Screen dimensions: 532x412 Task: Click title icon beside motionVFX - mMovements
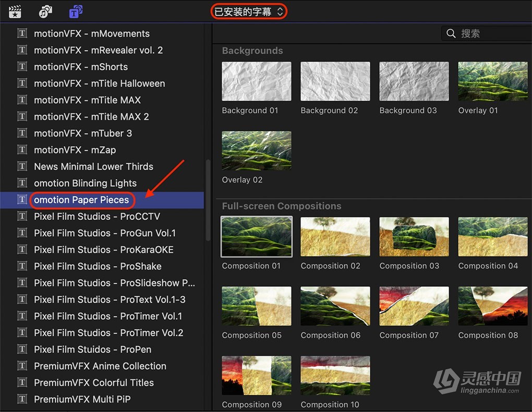22,33
